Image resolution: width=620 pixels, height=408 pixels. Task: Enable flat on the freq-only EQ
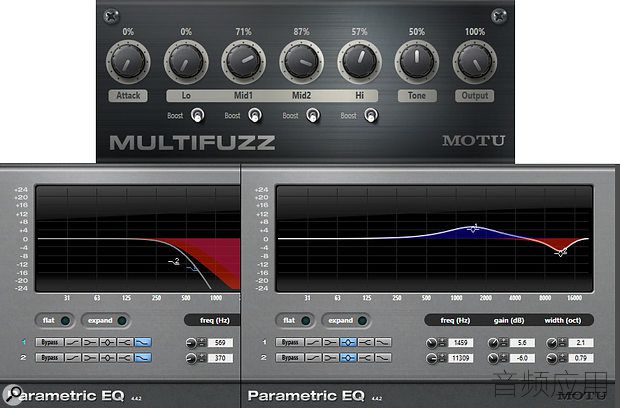coord(55,320)
